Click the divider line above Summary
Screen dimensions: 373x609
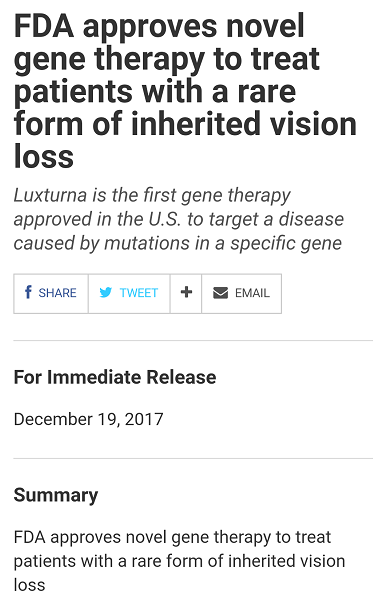(193, 458)
